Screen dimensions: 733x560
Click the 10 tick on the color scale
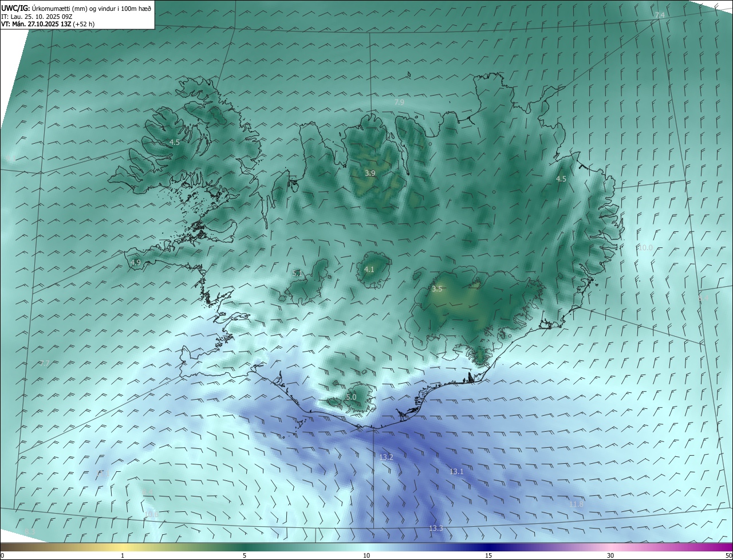tap(366, 555)
